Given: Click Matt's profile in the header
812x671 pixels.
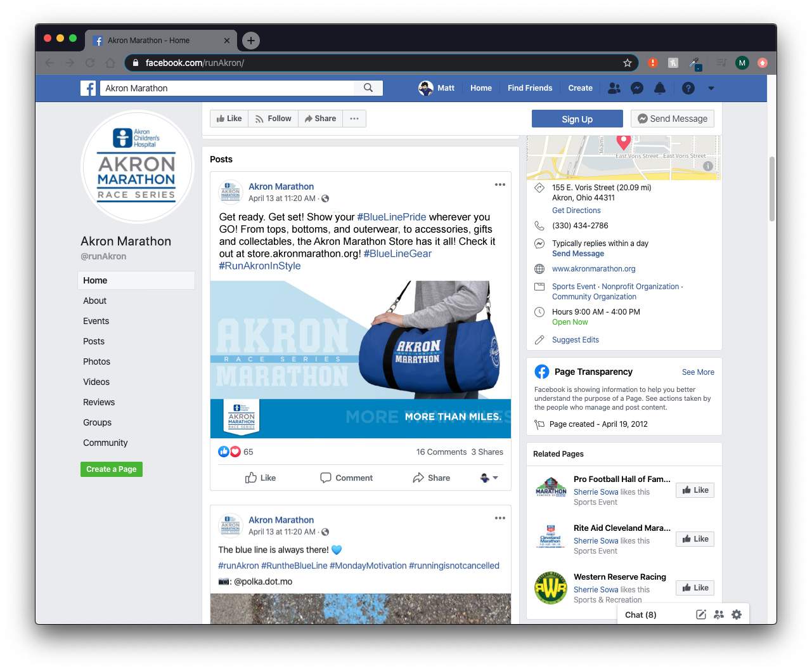Looking at the screenshot, I should point(437,88).
